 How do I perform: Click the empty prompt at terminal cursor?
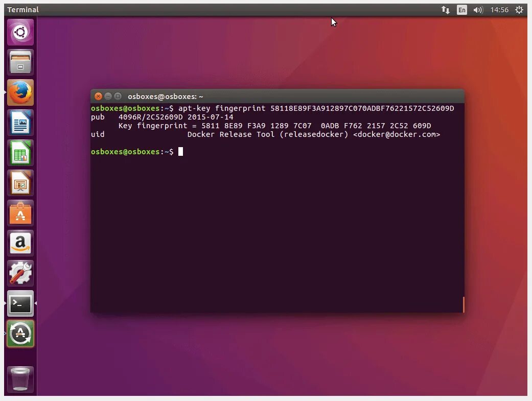click(x=180, y=152)
